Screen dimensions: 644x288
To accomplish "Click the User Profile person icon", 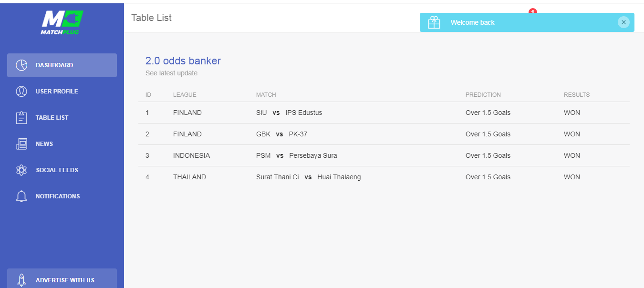I will pos(21,92).
